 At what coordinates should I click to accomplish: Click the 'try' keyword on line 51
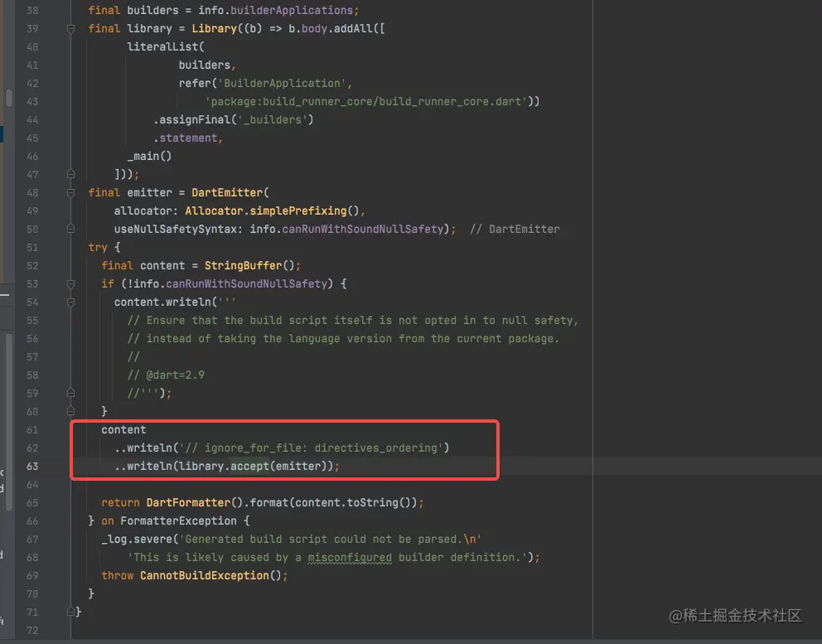(98, 248)
